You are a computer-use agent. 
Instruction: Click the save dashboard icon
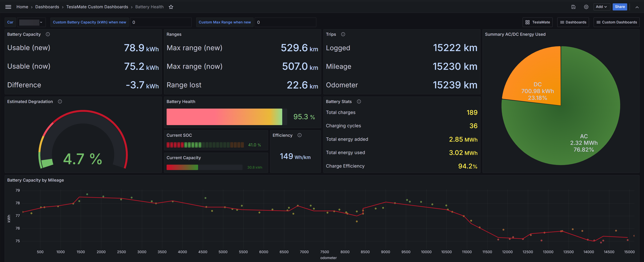tap(573, 7)
